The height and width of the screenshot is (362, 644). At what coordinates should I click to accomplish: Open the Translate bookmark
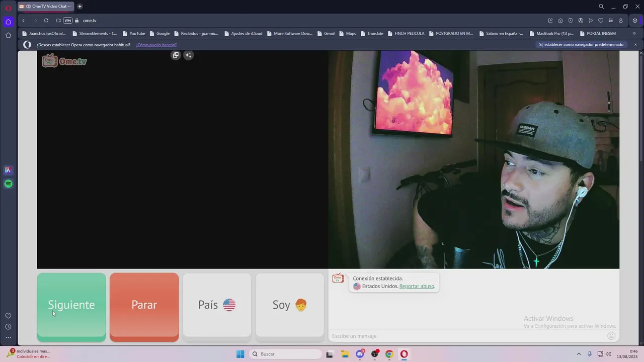[x=372, y=34]
